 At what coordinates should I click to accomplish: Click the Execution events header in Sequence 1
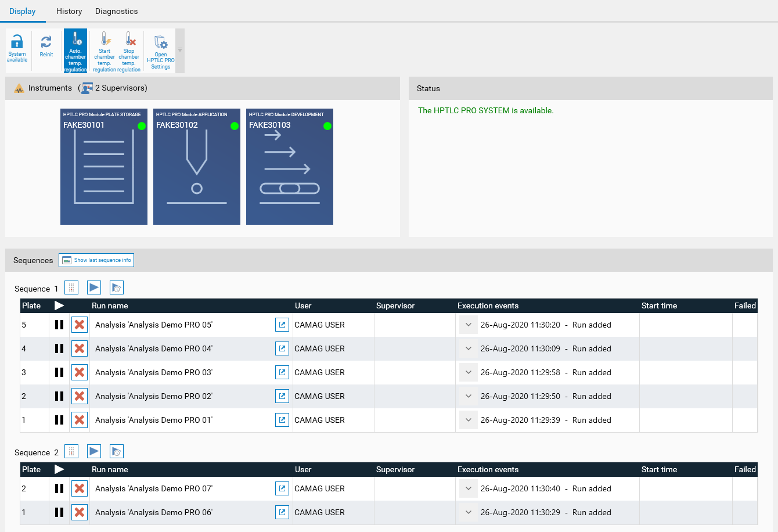(x=488, y=305)
